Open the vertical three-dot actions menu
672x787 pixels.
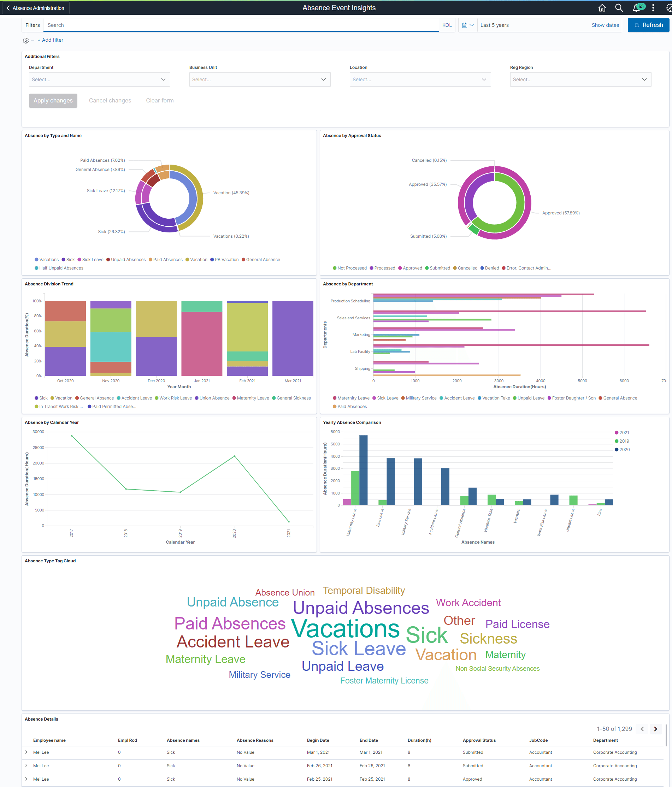[x=653, y=8]
